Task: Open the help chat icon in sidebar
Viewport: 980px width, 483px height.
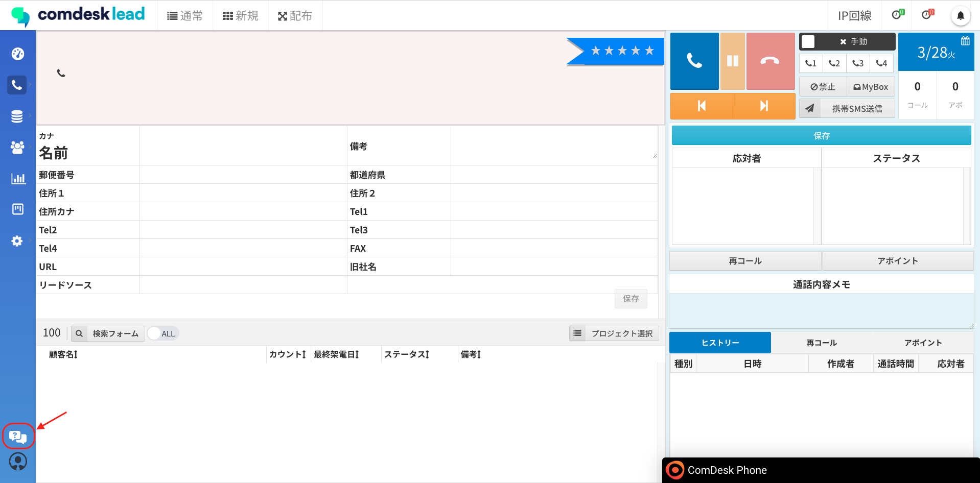Action: point(18,437)
